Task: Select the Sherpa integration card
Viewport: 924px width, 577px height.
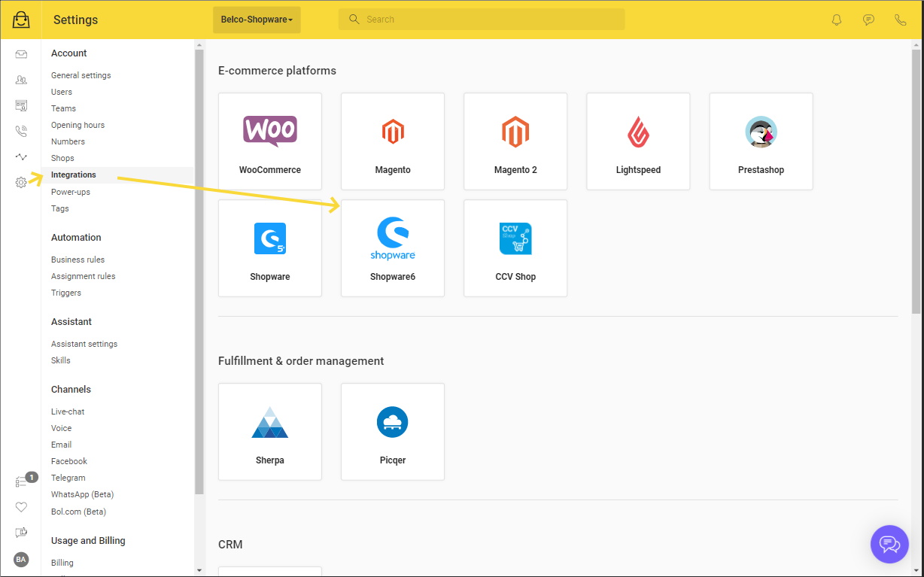Action: click(x=270, y=432)
